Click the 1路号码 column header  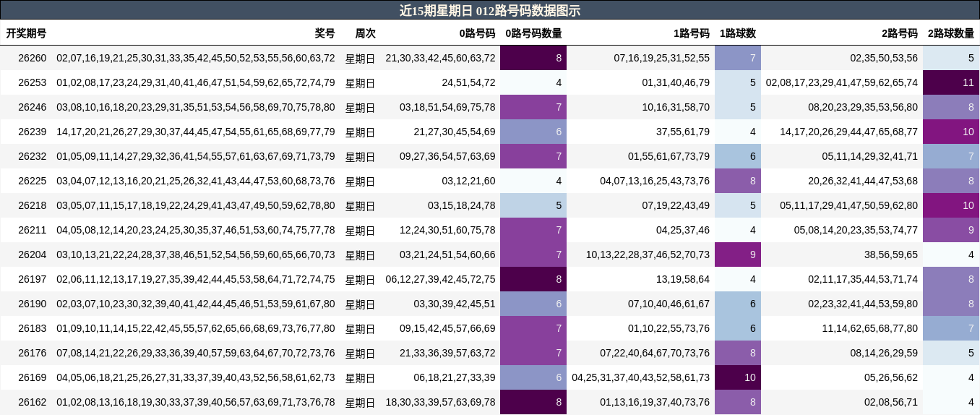[692, 33]
